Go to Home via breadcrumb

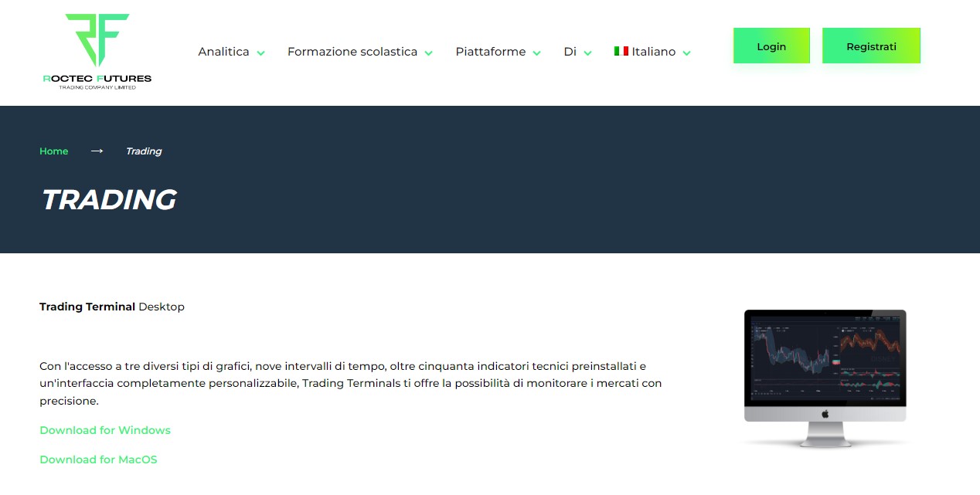click(54, 151)
